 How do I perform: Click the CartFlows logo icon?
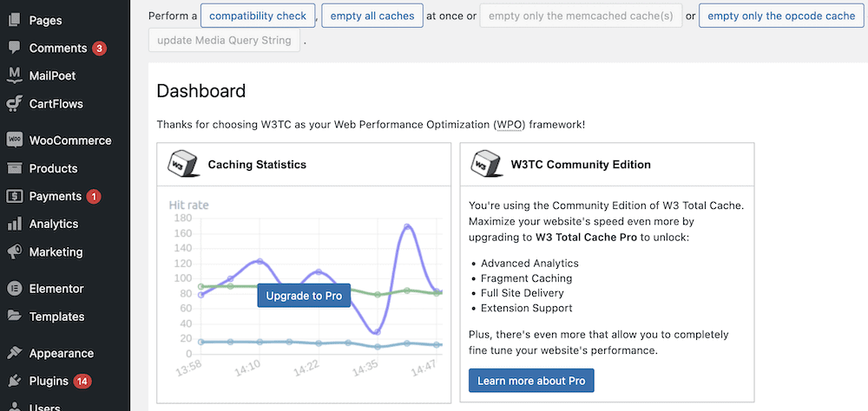coord(15,103)
